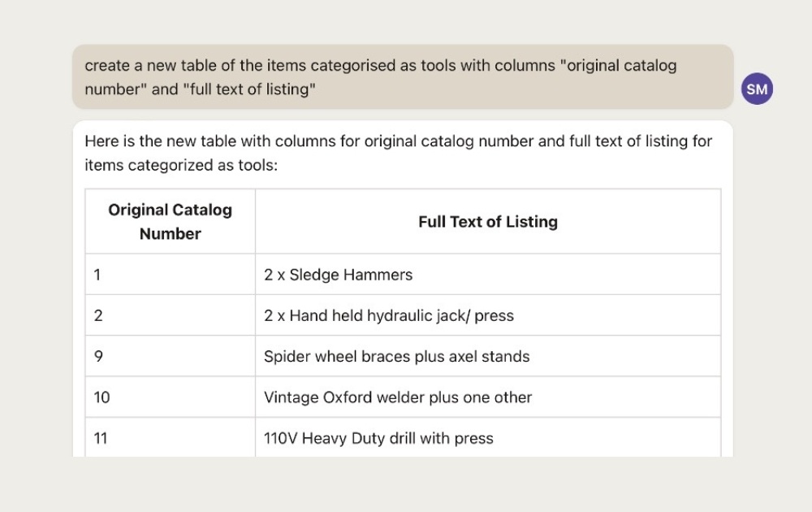
Task: Click catalog number 9 cell
Action: (171, 357)
